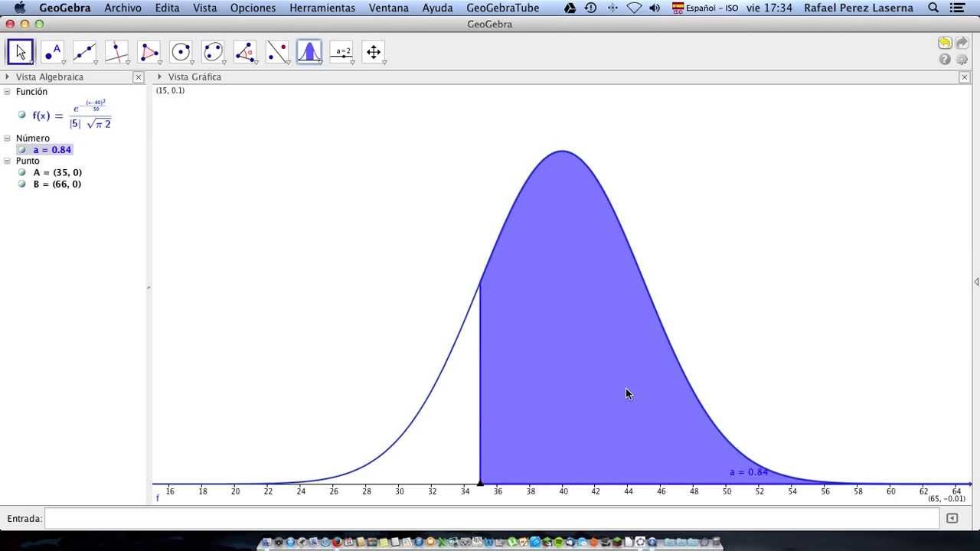Open the Herramientas menu

(x=322, y=8)
